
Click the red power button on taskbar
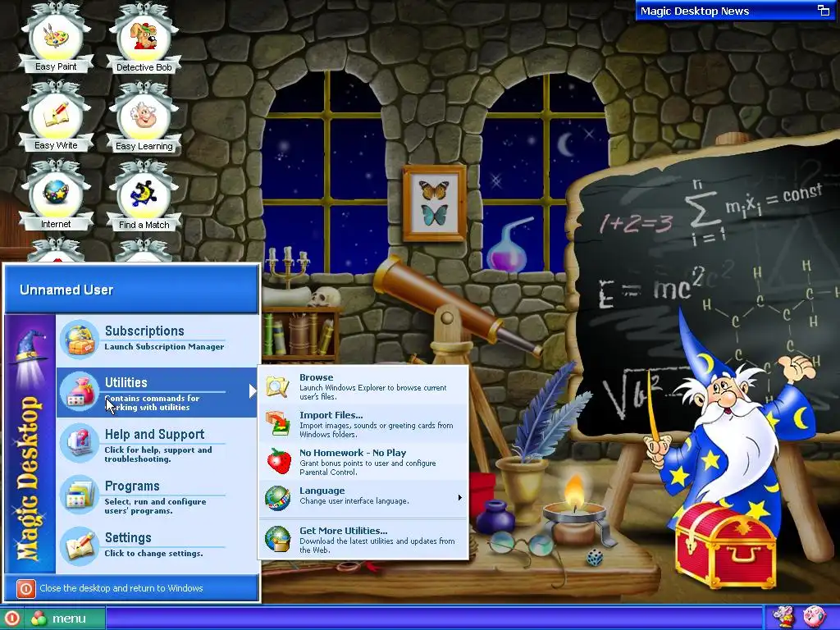click(11, 619)
